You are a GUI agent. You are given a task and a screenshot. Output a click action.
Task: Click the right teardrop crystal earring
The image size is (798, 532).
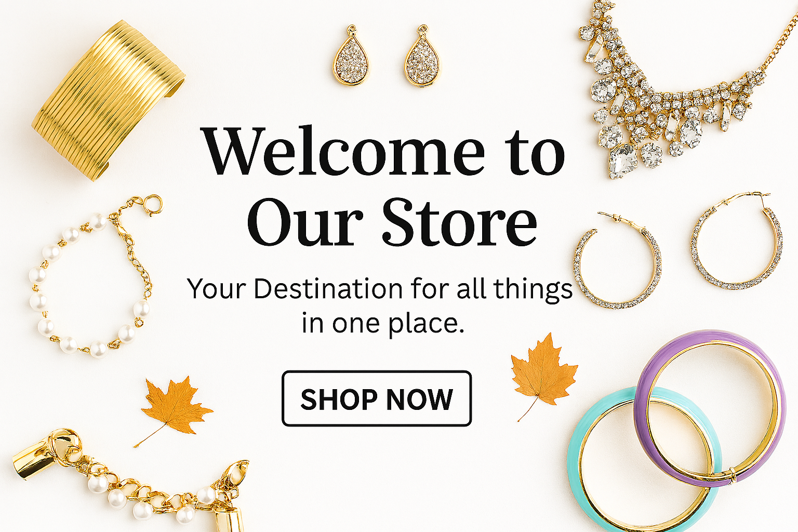tap(423, 56)
